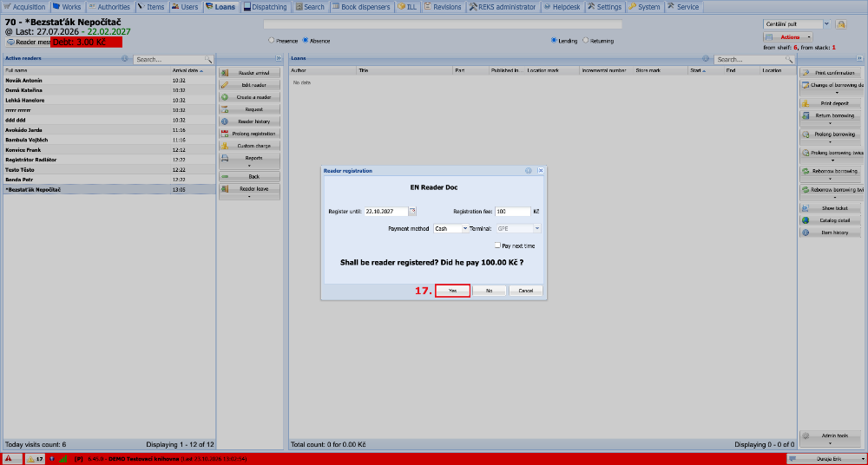
Task: Open calendar picker for Register until date
Action: [x=412, y=211]
